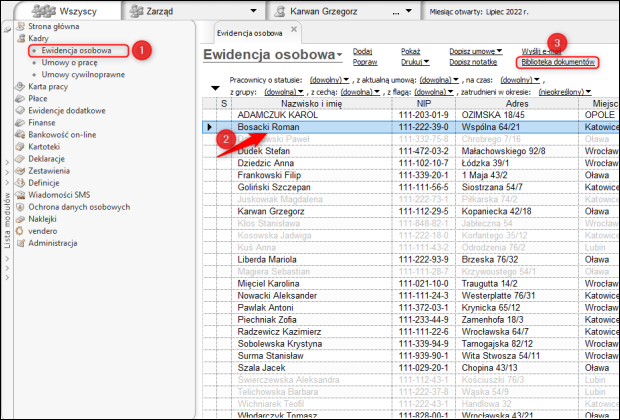Click the Ochrona danych osobowych icon
Screen dimensions: 620x420
point(19,206)
